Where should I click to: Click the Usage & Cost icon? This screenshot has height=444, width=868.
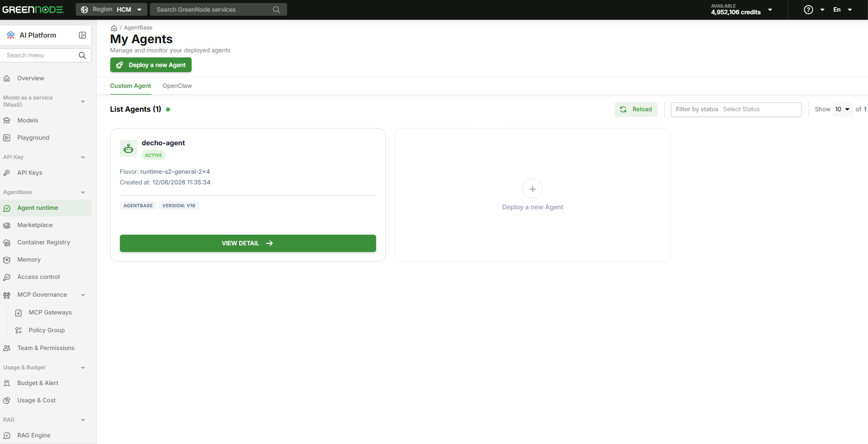click(7, 400)
